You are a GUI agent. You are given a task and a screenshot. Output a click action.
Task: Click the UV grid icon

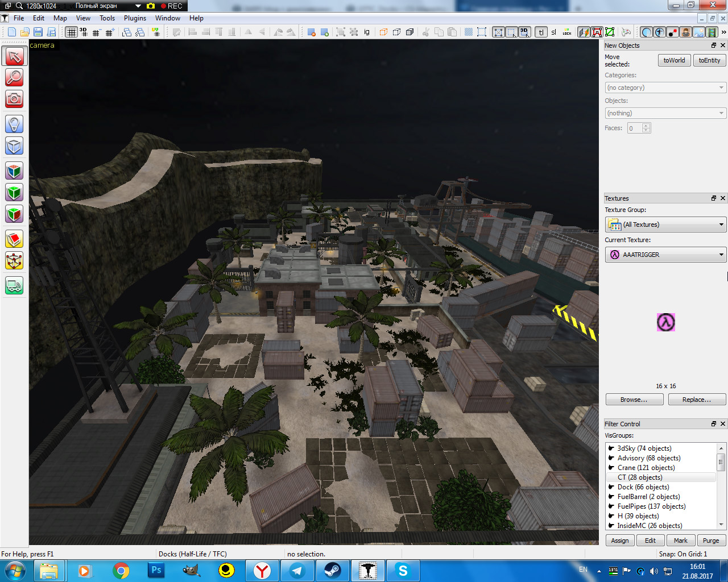156,32
